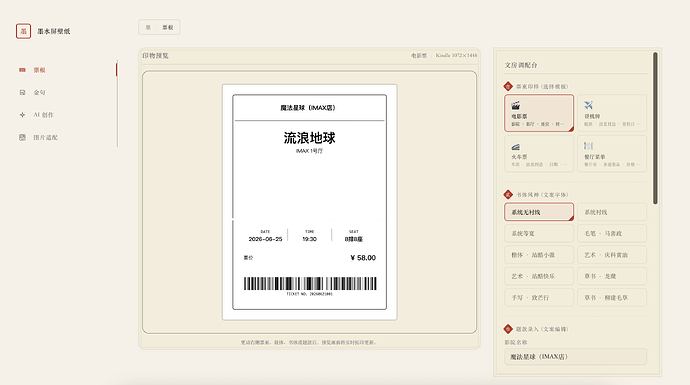This screenshot has height=385, width=690.
Task: Click red seal icon beside 题款录入
Action: coord(508,329)
